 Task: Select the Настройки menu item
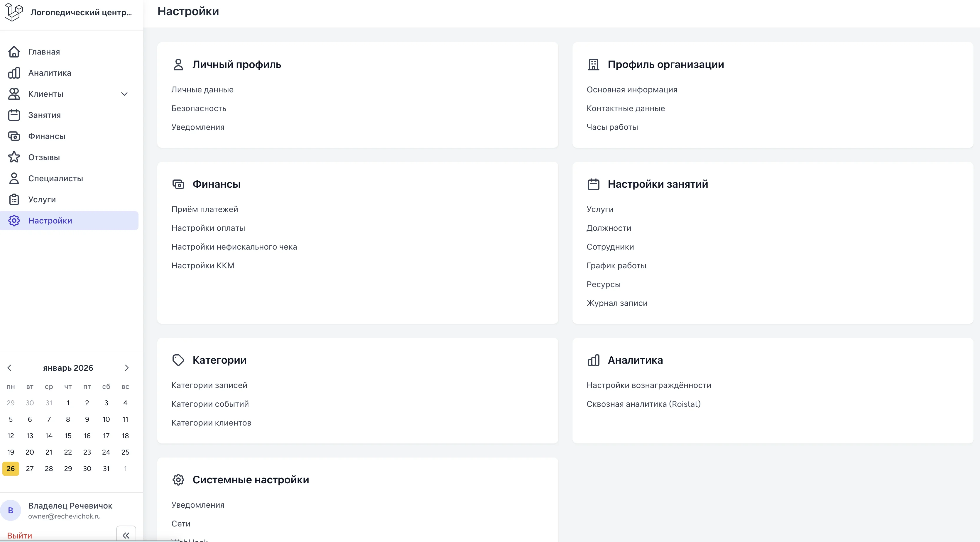click(50, 221)
